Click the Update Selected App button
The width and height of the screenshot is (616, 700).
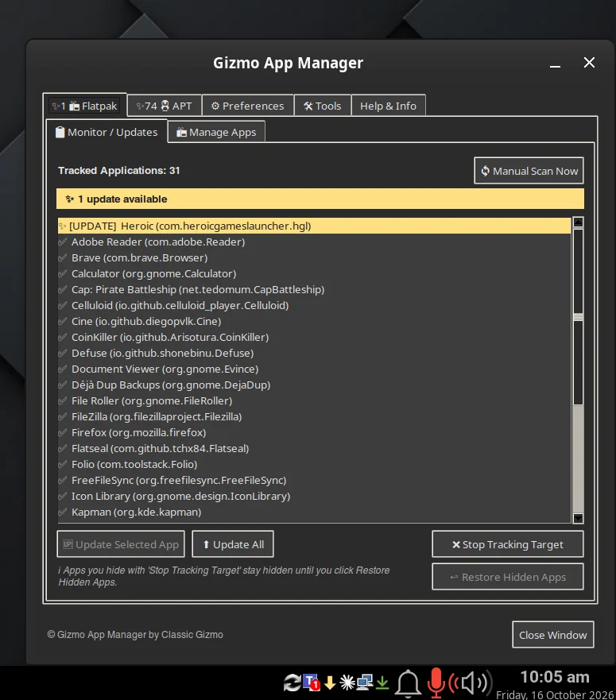(x=121, y=544)
